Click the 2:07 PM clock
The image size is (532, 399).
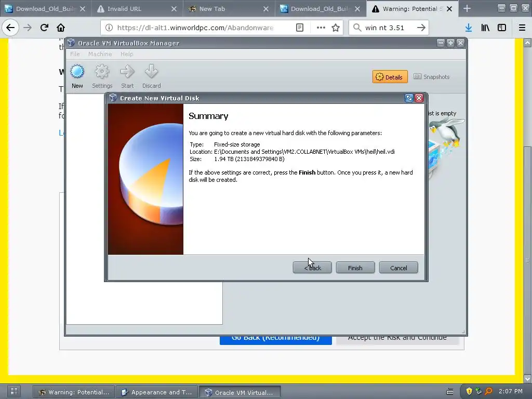(x=511, y=391)
